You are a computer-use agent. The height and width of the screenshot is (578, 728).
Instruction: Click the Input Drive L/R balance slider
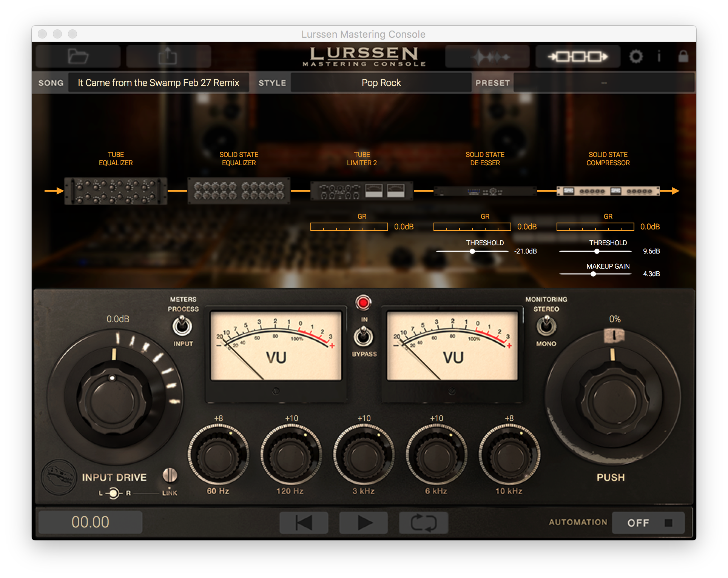point(114,493)
